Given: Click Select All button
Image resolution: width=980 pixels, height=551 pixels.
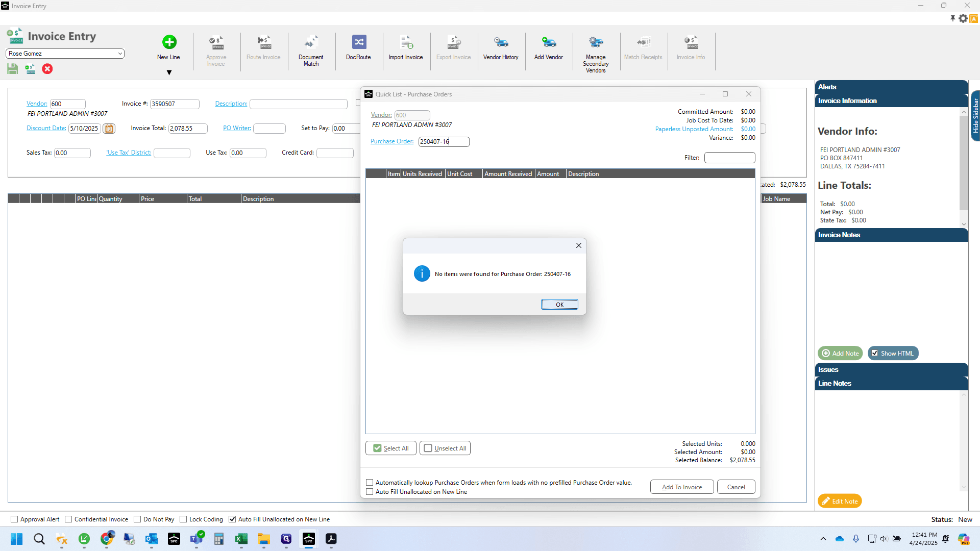Looking at the screenshot, I should pos(391,448).
